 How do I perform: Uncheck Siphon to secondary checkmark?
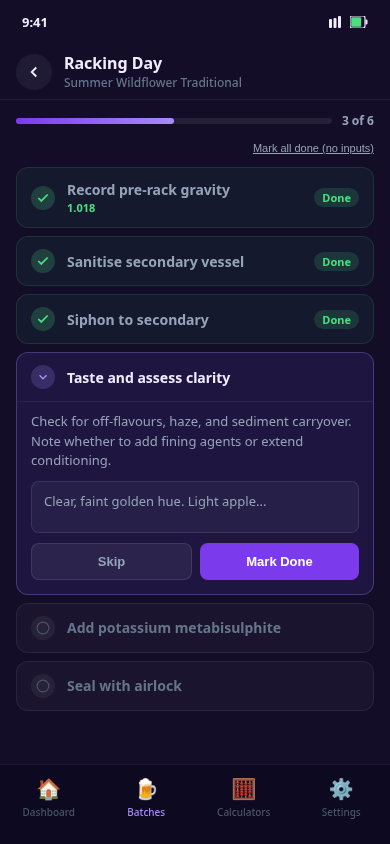pos(43,320)
